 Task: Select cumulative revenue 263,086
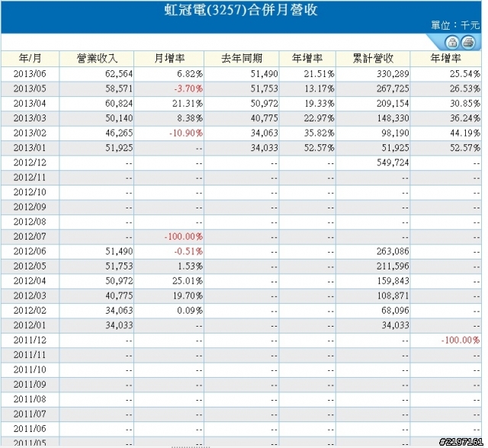click(393, 251)
